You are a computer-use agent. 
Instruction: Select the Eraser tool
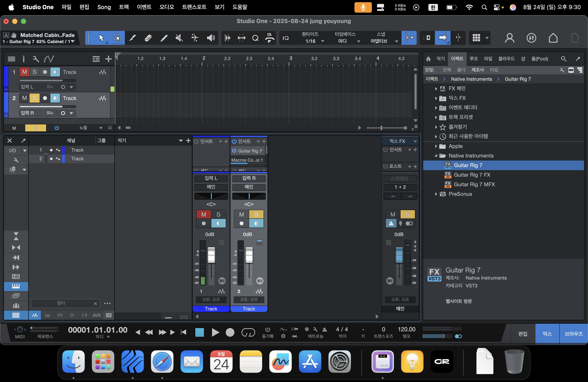[148, 38]
